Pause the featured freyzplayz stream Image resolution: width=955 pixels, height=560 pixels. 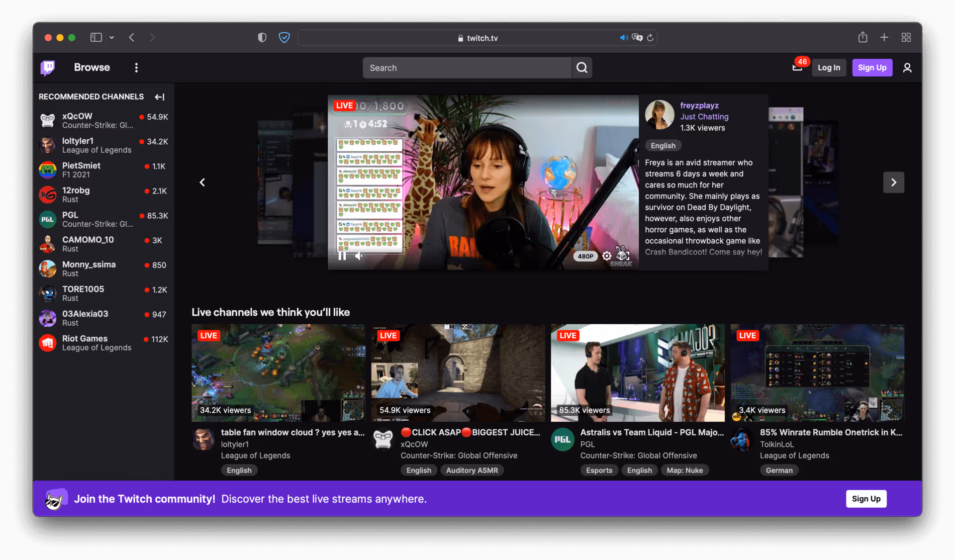[x=342, y=256]
